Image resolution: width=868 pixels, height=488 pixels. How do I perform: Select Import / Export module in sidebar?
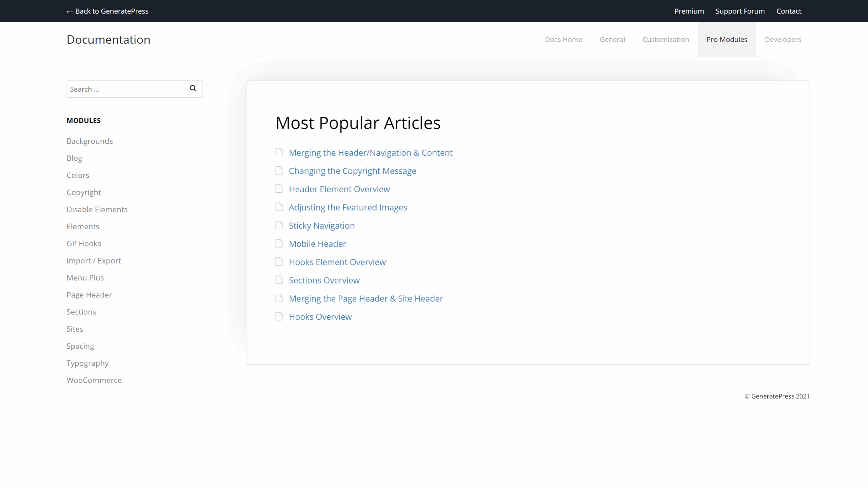94,261
